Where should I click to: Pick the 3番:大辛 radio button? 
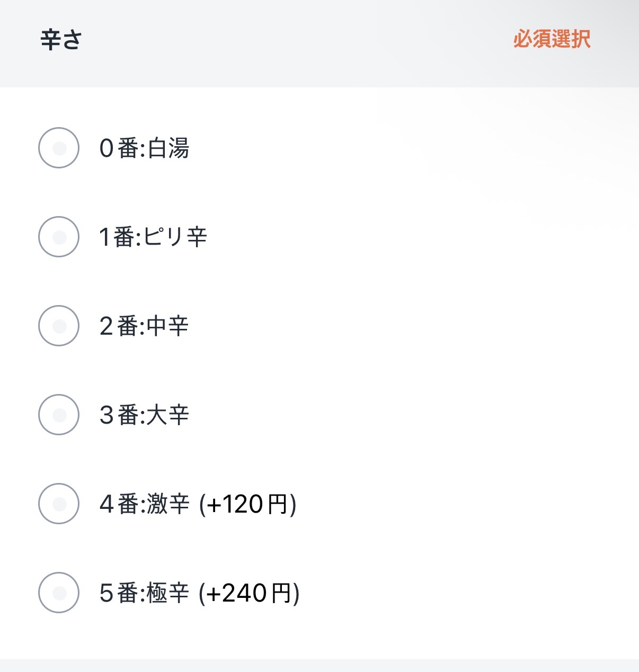click(x=59, y=415)
